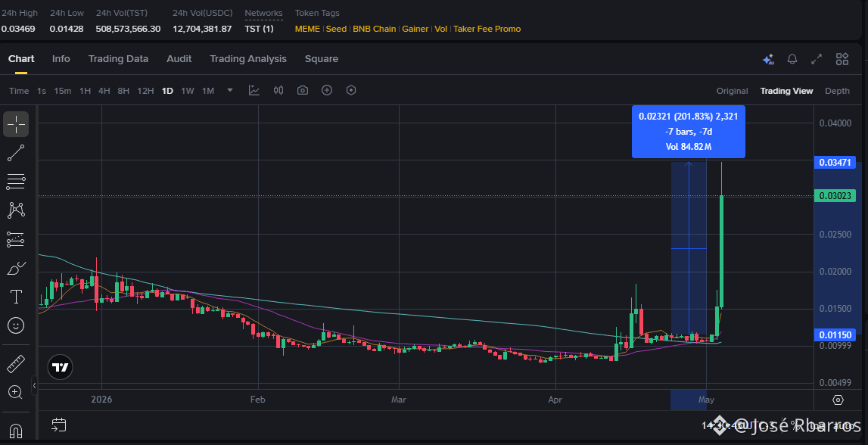Open the multi-chart layout grid

click(x=842, y=59)
